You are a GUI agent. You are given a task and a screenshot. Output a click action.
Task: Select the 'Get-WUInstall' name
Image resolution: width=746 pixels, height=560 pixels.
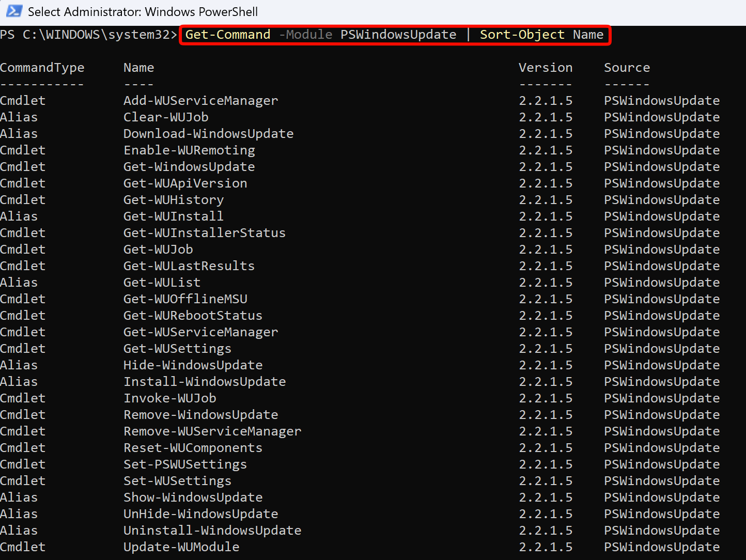point(174,216)
